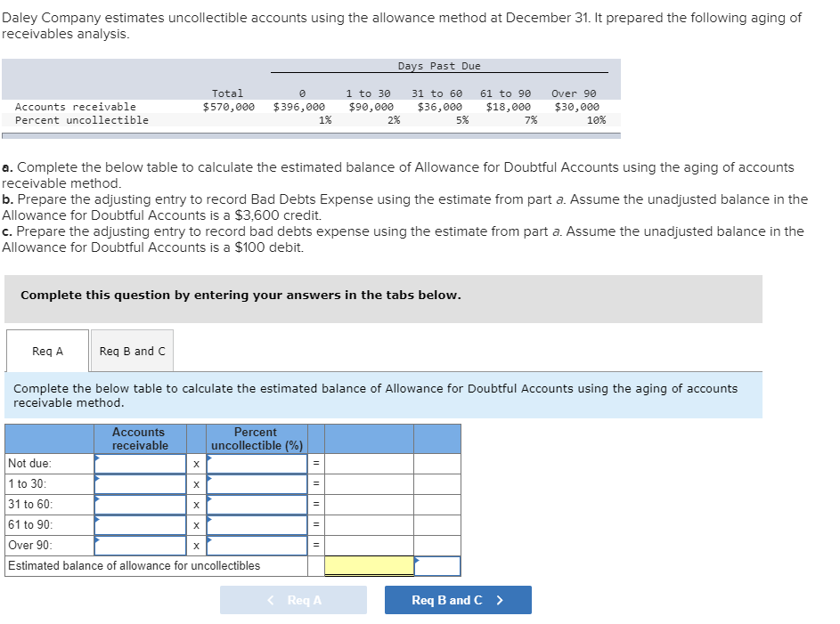Select 31 to 60 percent uncollectible input
This screenshot has height=624, width=840.
(257, 505)
